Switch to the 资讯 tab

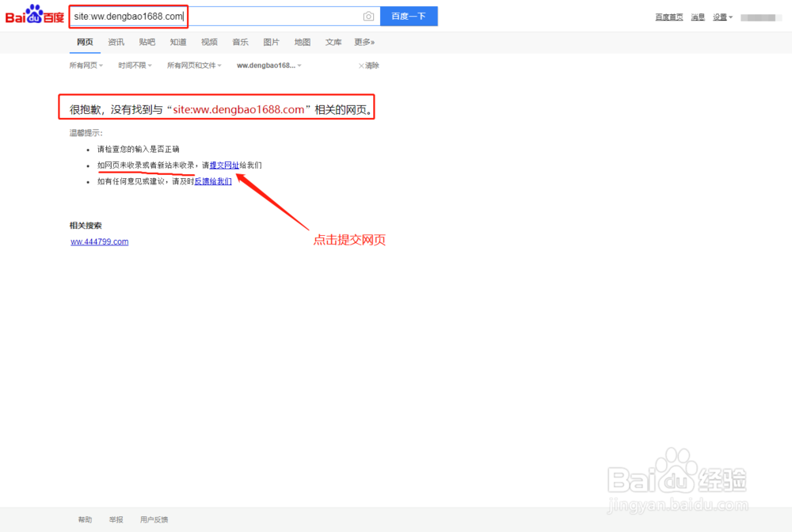coord(116,42)
